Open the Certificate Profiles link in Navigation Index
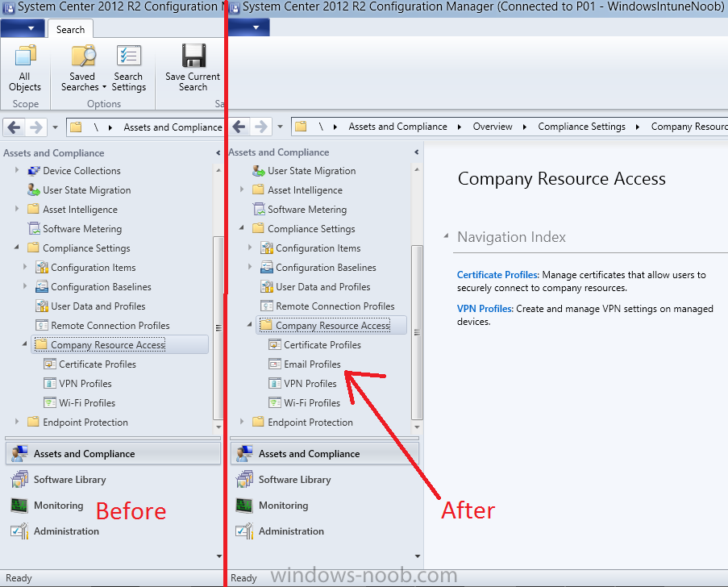 (x=497, y=275)
